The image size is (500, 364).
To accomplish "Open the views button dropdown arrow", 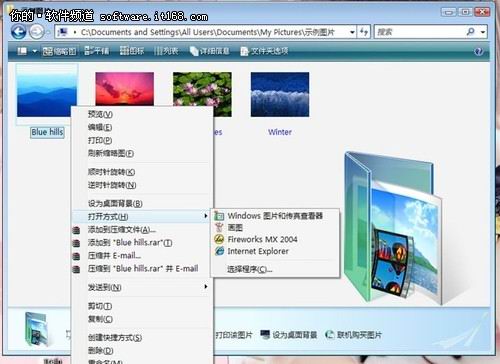I will [x=34, y=51].
